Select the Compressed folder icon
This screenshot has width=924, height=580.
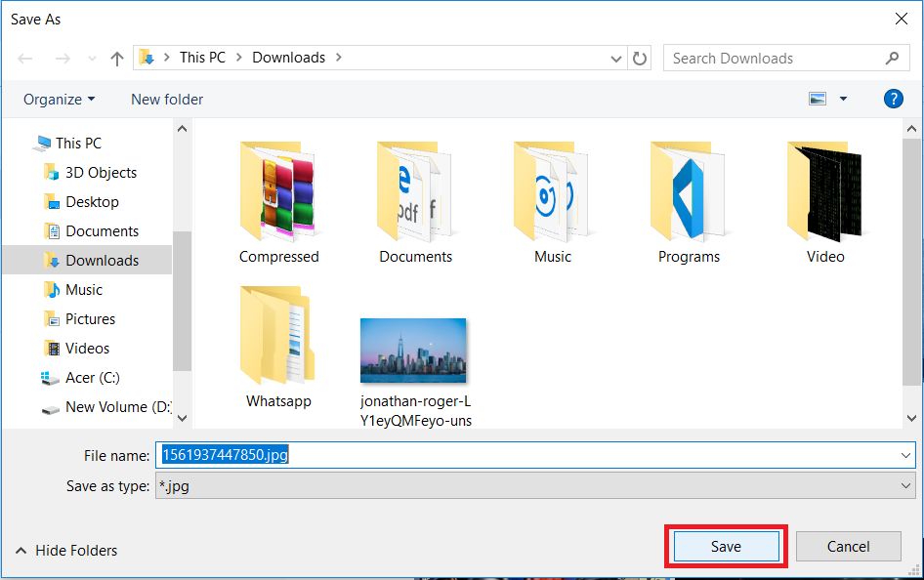coord(277,190)
